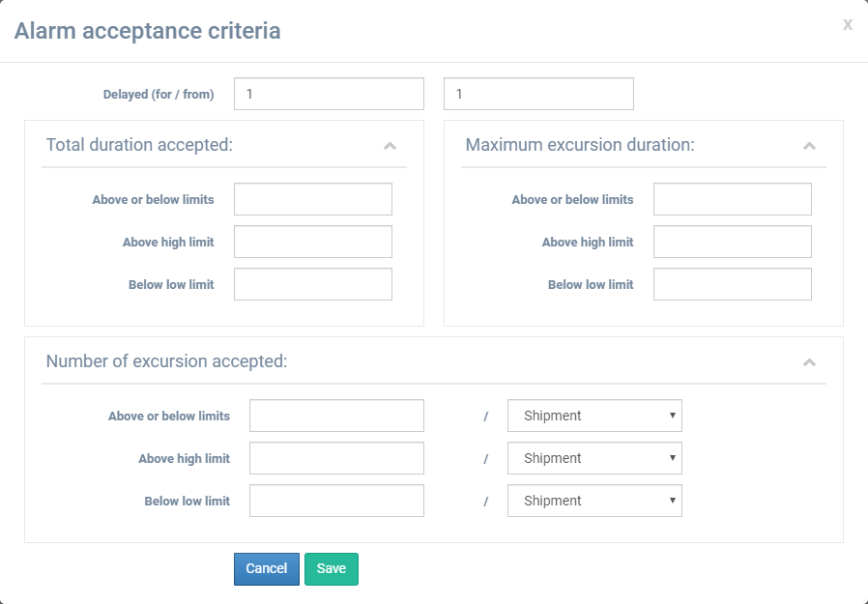
Task: Open Shipment dropdown for Above high limit
Action: click(594, 458)
